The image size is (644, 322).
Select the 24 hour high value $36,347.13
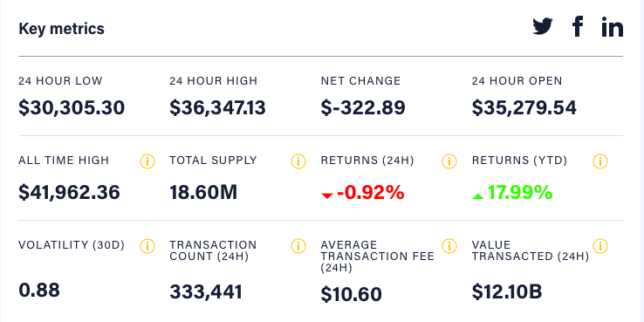[217, 108]
